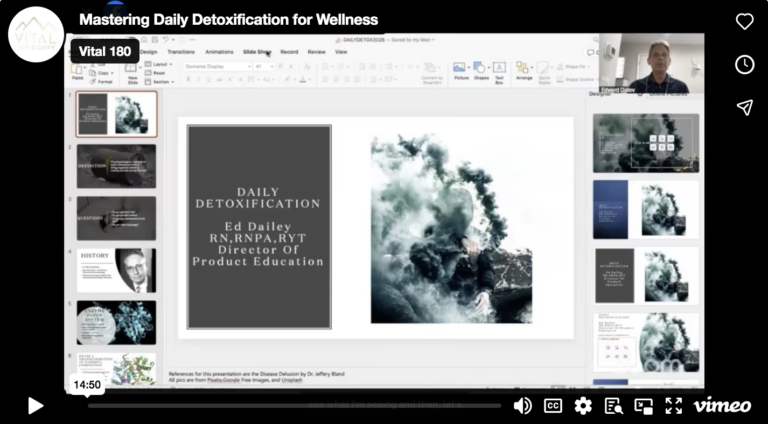The width and height of the screenshot is (768, 424).
Task: Click the Convert to SmartArt button
Action: (432, 73)
